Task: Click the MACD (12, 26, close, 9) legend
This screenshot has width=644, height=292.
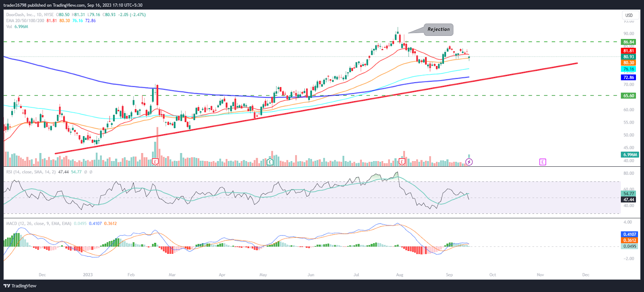Action: 39,224
